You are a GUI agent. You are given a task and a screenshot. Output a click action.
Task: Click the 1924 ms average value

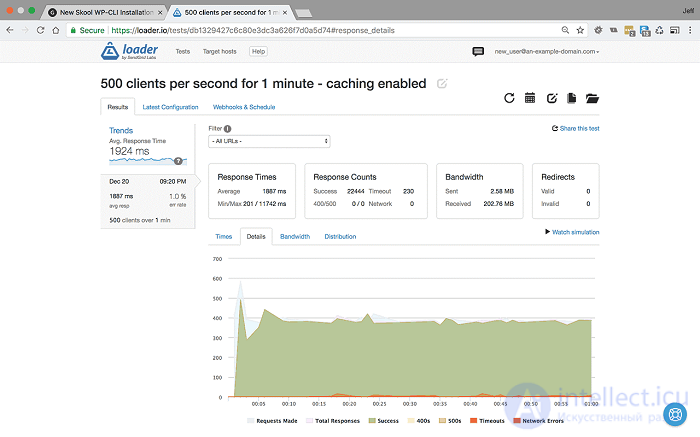(129, 151)
